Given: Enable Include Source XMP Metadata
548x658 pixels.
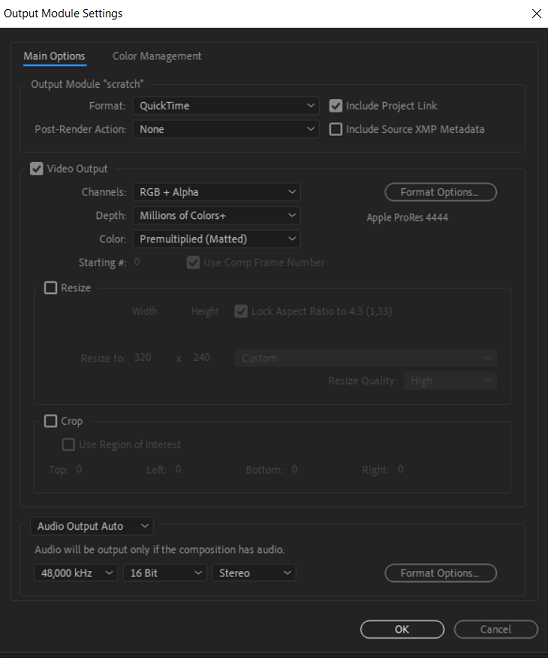Looking at the screenshot, I should coord(335,129).
